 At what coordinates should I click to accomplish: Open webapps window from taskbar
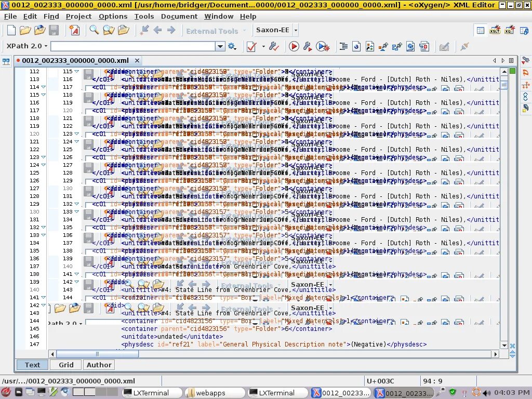click(216, 393)
